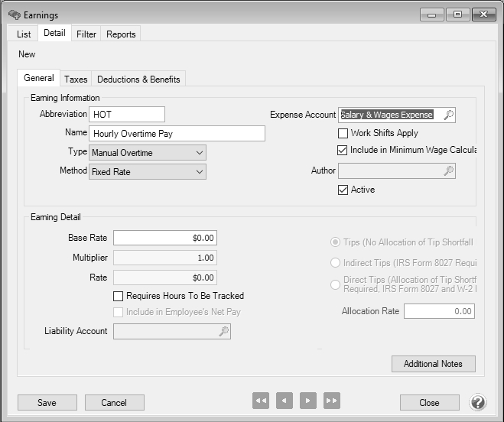Open the help question mark icon

pos(478,402)
